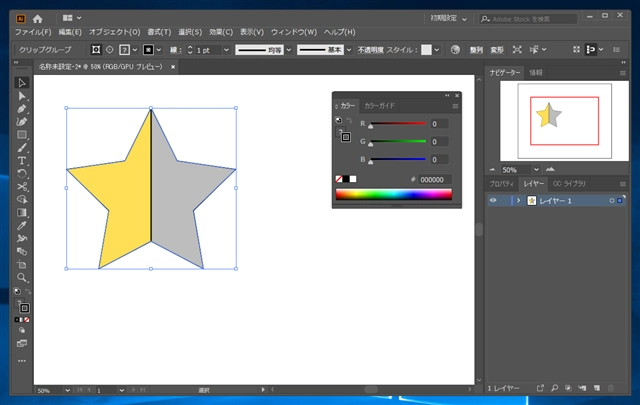Open the draw mode selector in toolbar
This screenshot has height=405, width=640.
point(22,330)
